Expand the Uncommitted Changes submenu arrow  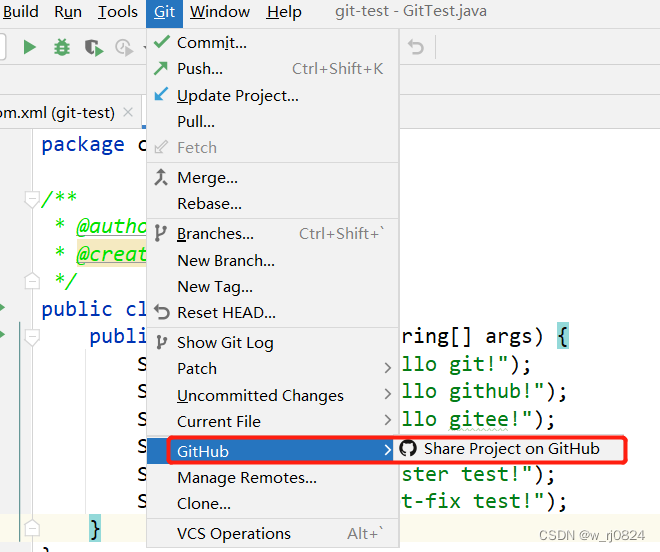388,394
